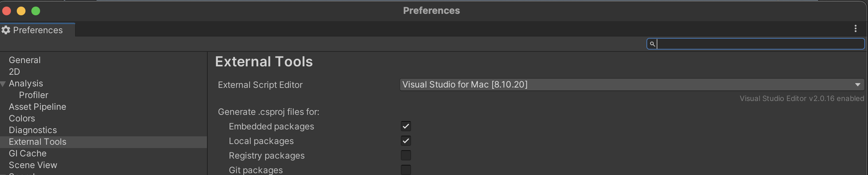Image resolution: width=868 pixels, height=175 pixels.
Task: Click the green macOS zoom button
Action: 36,11
